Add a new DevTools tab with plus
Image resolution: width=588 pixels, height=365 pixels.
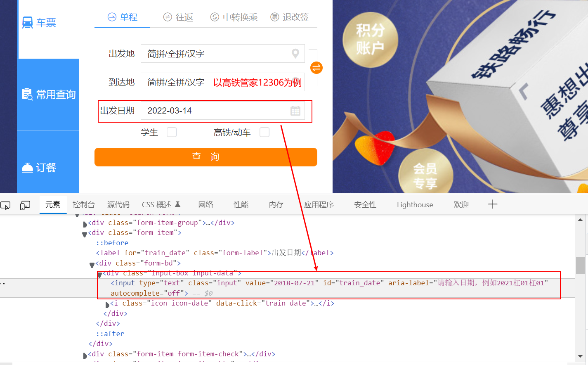pos(493,204)
